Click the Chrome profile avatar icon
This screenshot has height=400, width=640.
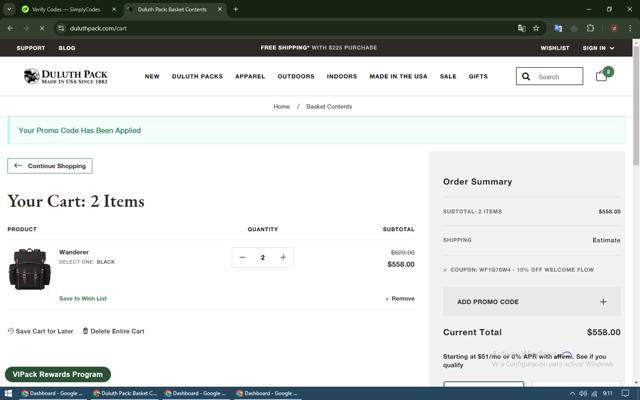pyautogui.click(x=614, y=28)
